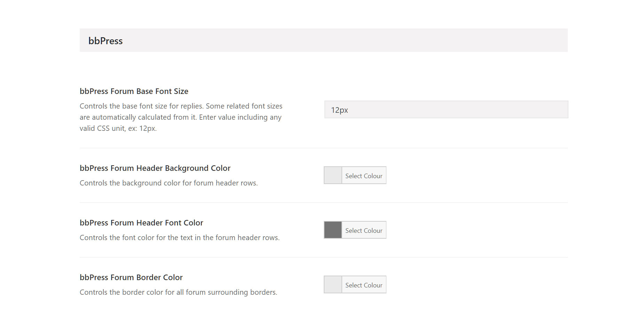This screenshot has width=644, height=333.
Task: Click the 'bbPress Forum Base Font Size' label
Action: [134, 91]
